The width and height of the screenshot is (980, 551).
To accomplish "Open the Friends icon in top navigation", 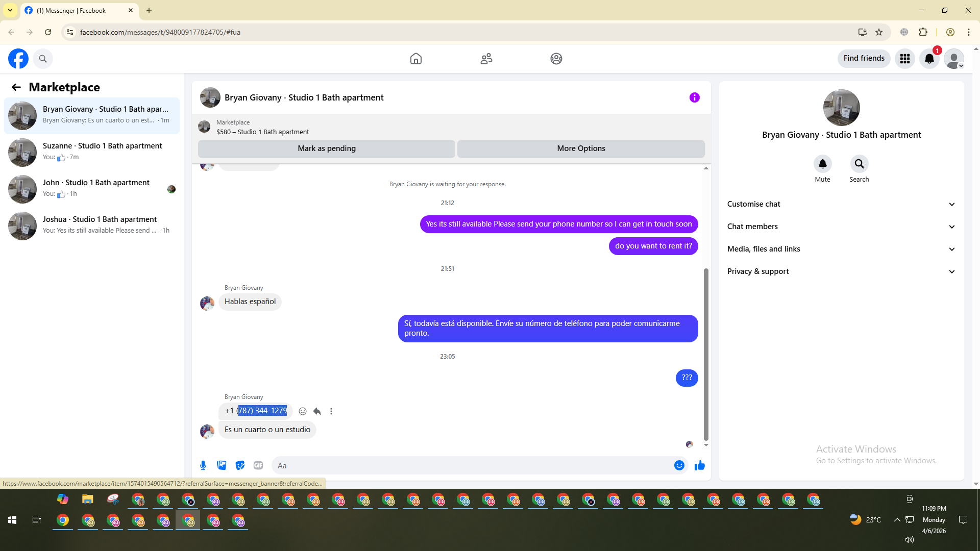I will (x=486, y=59).
